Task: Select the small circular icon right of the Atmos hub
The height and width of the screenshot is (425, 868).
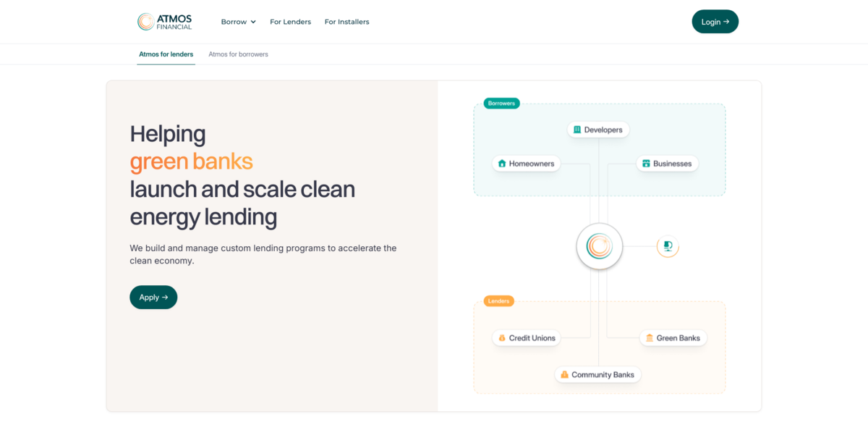Action: pos(667,245)
